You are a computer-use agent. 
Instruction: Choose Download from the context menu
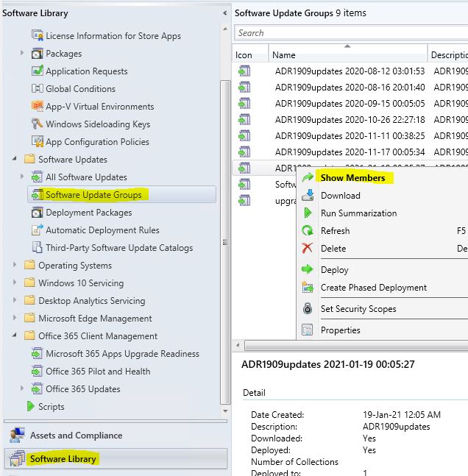[341, 196]
